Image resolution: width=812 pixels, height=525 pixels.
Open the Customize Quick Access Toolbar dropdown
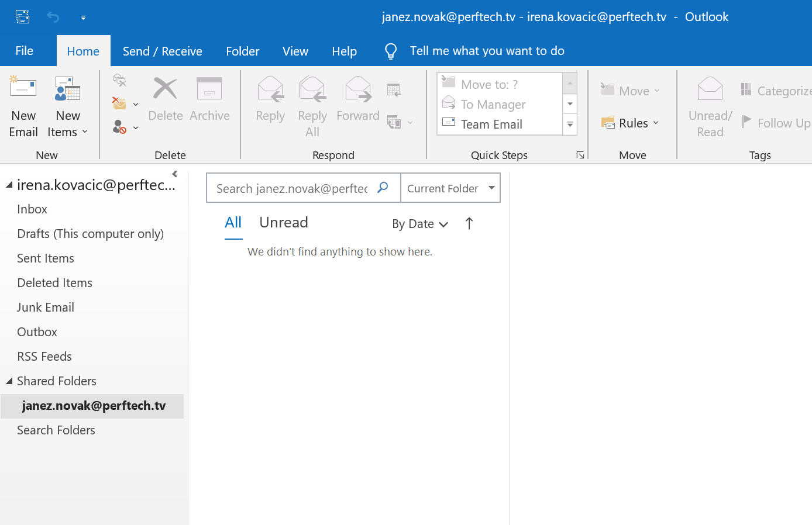point(83,18)
